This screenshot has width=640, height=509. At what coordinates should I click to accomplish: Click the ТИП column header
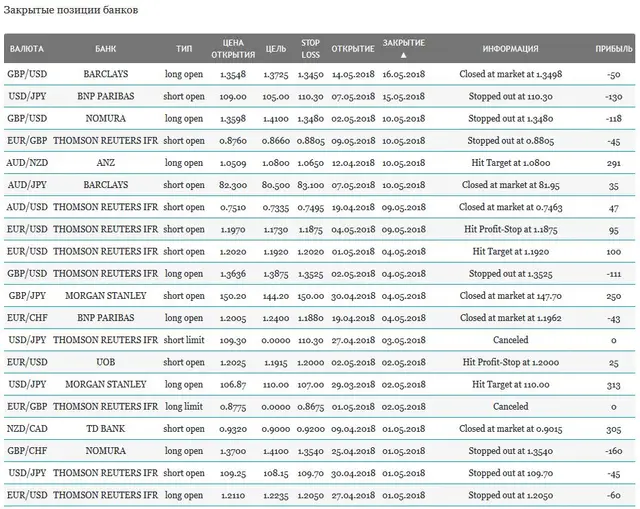click(184, 49)
